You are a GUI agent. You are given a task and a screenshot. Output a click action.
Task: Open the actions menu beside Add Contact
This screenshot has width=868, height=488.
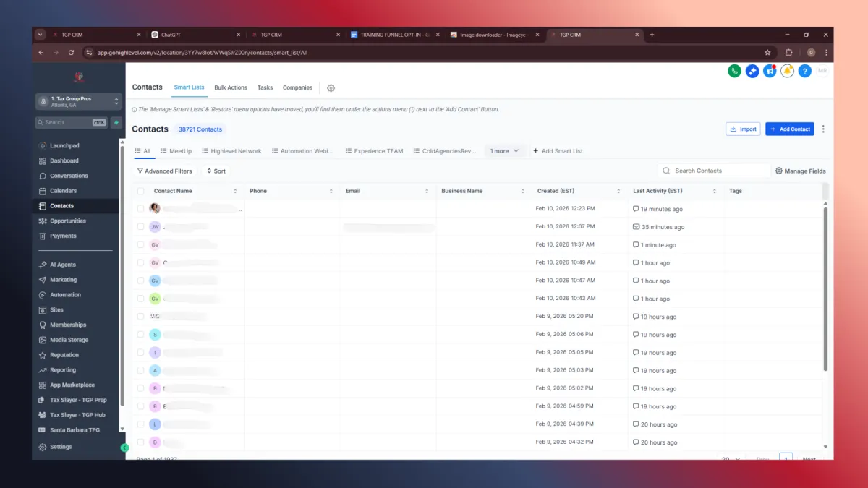click(823, 129)
